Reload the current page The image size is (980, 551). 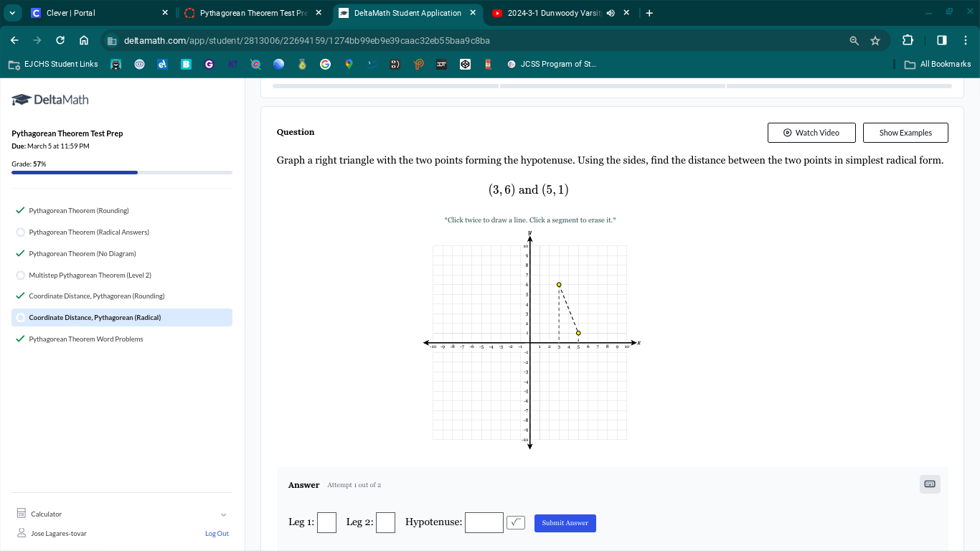60,40
